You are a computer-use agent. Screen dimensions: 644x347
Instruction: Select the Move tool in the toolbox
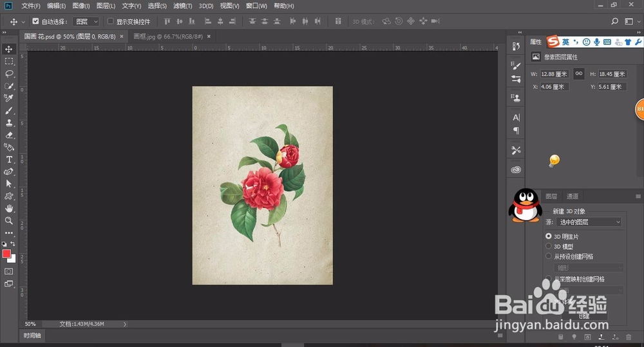click(x=8, y=49)
